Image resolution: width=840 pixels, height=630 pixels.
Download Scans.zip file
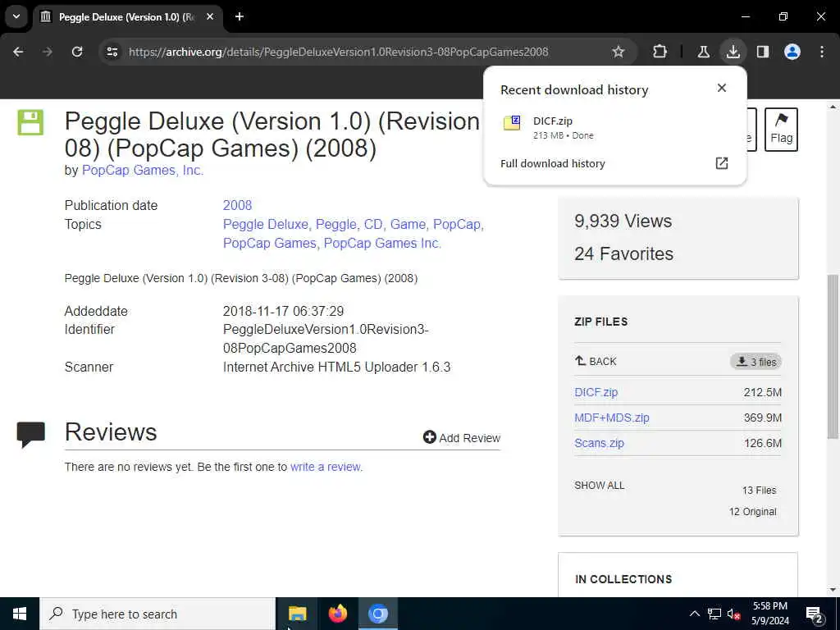pos(599,443)
